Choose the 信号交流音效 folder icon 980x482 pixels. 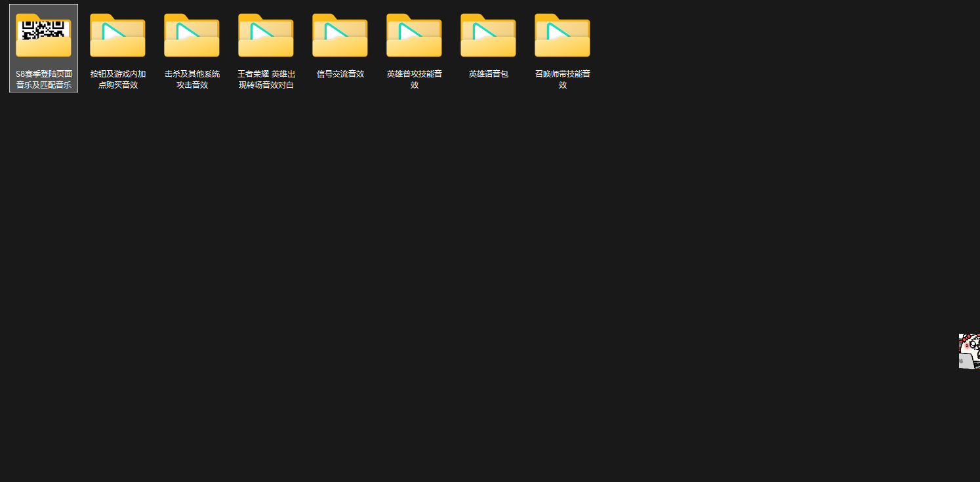coord(340,36)
